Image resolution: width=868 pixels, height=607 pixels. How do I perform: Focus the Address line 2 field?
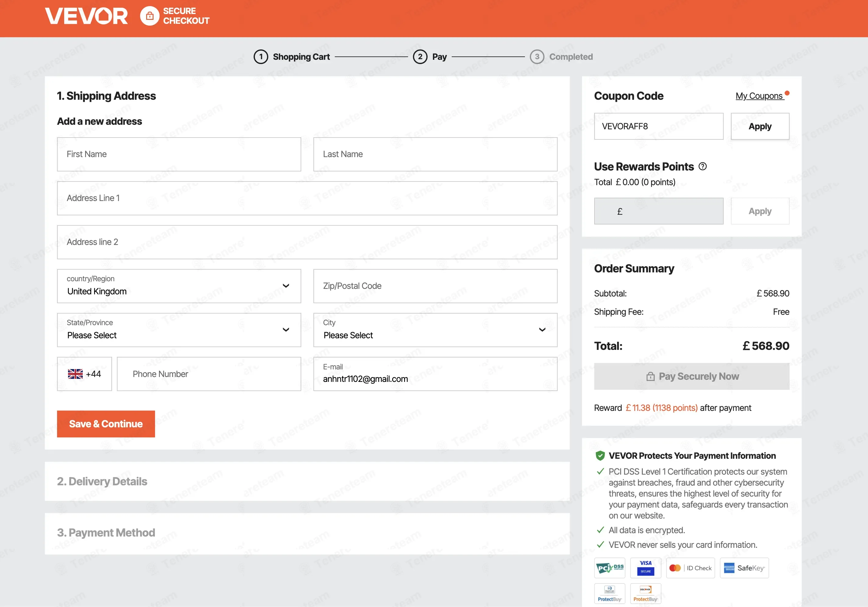307,242
